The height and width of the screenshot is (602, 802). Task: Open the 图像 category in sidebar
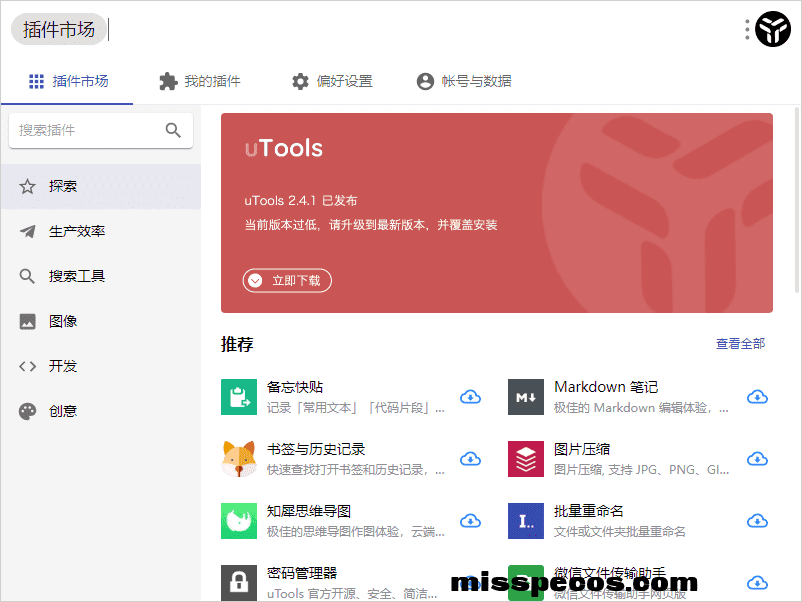pyautogui.click(x=63, y=321)
